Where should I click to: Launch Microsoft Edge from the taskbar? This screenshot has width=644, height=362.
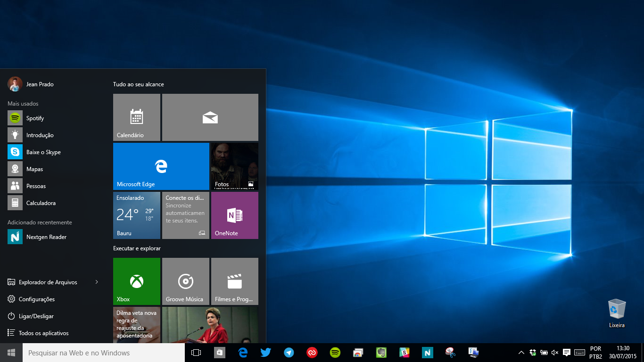tap(243, 352)
